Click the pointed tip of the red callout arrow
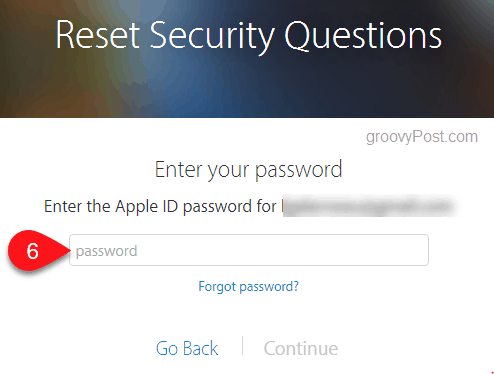Image resolution: width=494 pixels, height=374 pixels. click(69, 250)
